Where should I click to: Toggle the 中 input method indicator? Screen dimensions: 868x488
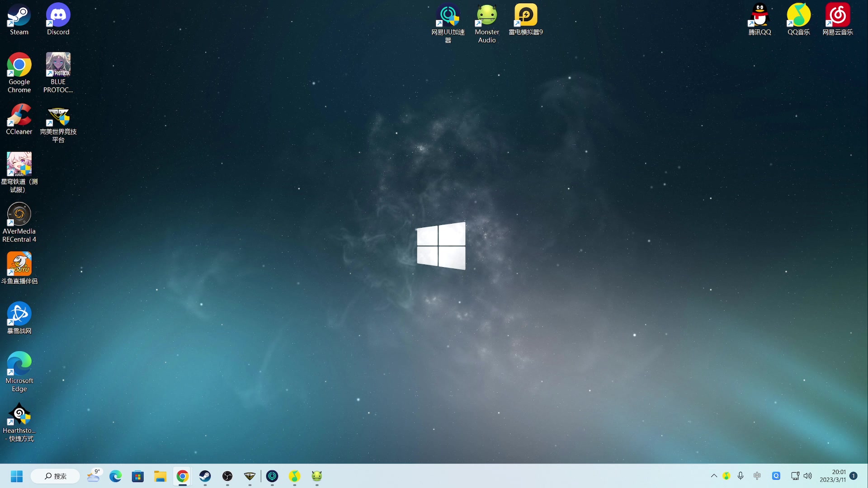coord(757,476)
